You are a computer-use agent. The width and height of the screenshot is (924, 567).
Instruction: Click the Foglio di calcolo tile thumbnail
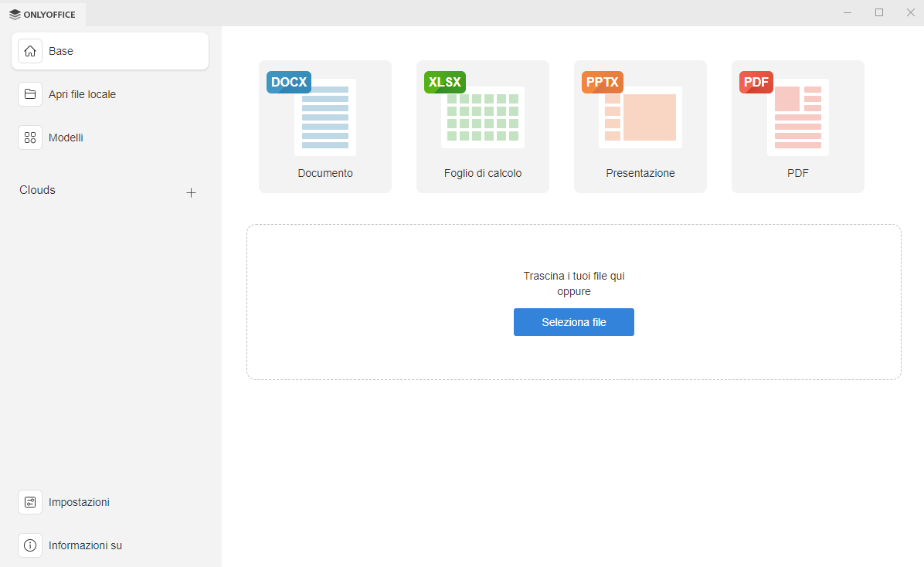pos(482,117)
